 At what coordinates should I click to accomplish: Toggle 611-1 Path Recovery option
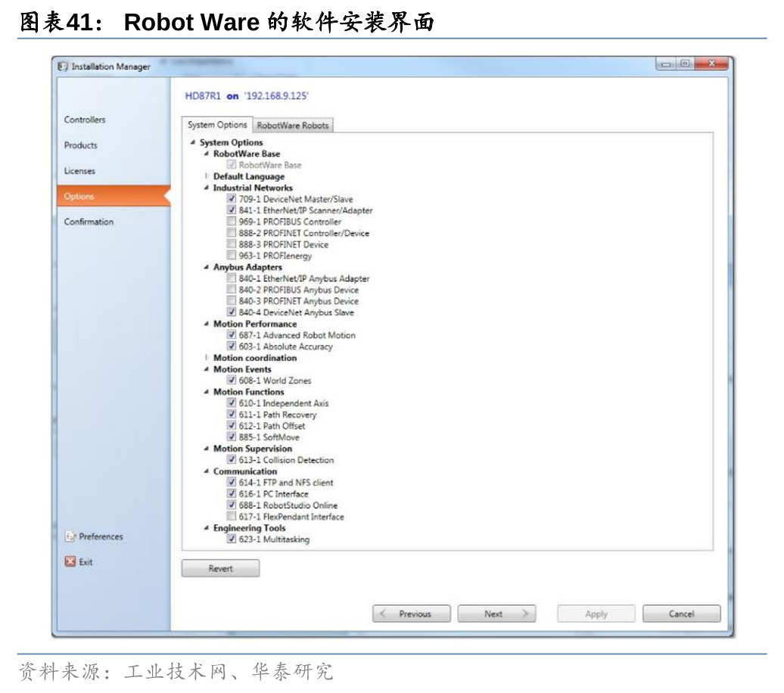click(231, 414)
